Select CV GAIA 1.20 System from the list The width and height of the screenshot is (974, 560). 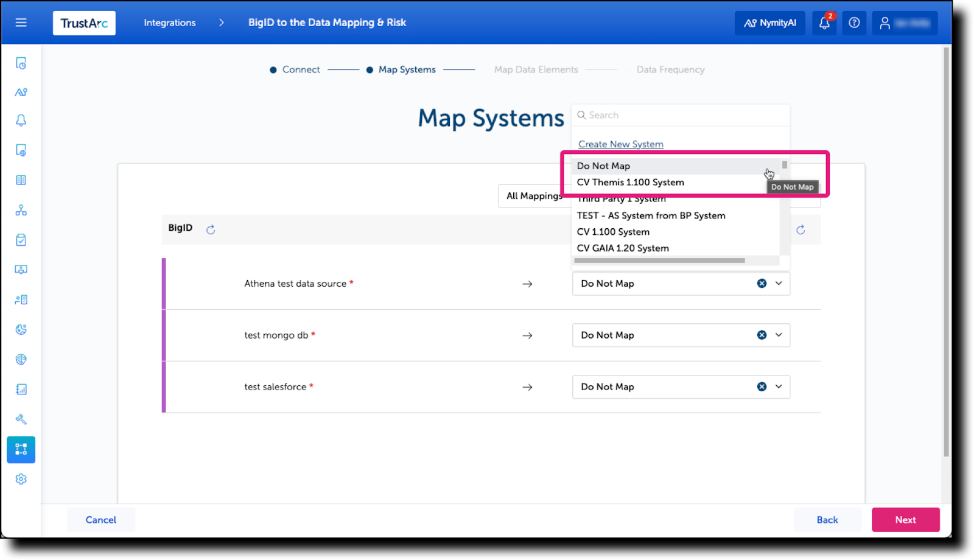(x=622, y=248)
